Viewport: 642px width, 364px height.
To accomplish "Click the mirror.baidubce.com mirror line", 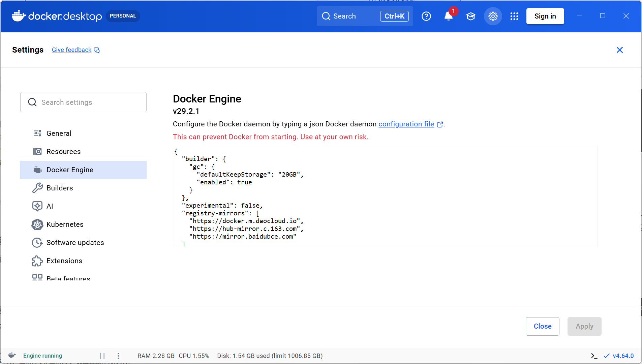I will [243, 237].
